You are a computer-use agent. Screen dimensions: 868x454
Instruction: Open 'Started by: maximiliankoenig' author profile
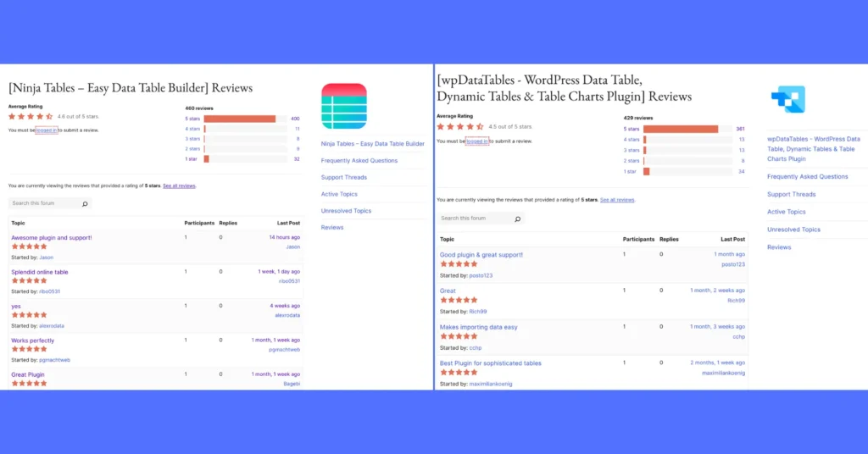(491, 384)
